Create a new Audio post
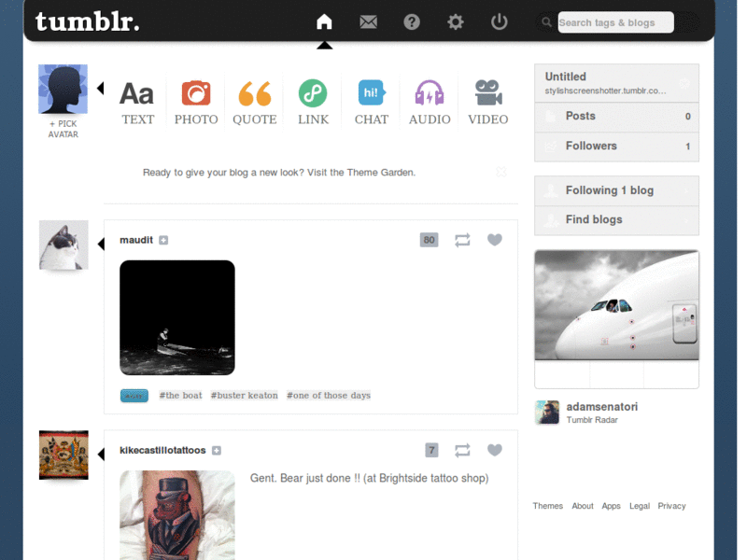 coord(430,103)
